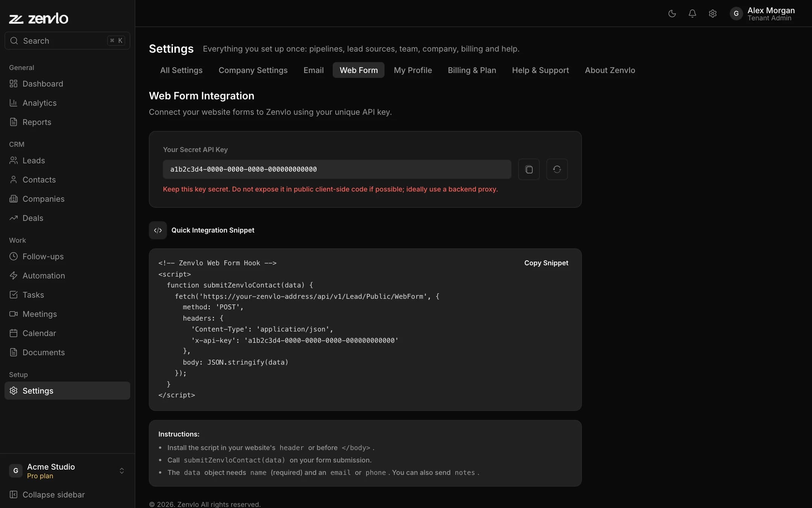This screenshot has width=812, height=508.
Task: Expand Acme Studio workspace switcher
Action: pos(67,471)
